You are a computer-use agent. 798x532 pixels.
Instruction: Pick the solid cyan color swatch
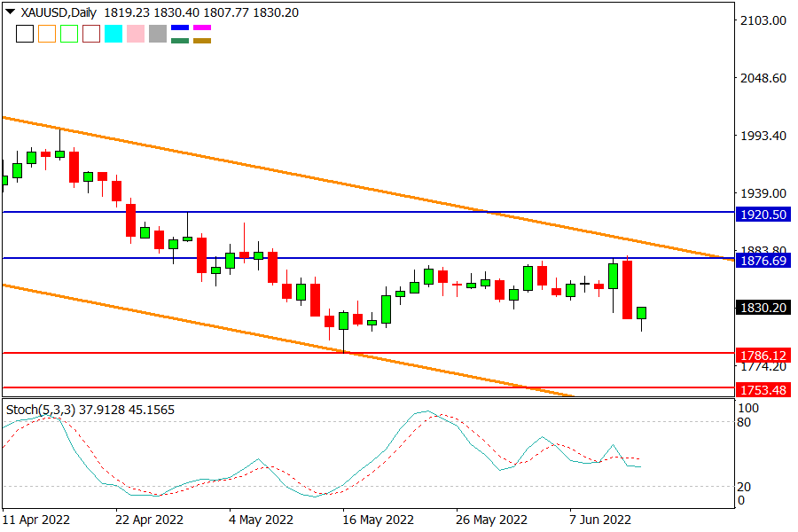(x=113, y=34)
